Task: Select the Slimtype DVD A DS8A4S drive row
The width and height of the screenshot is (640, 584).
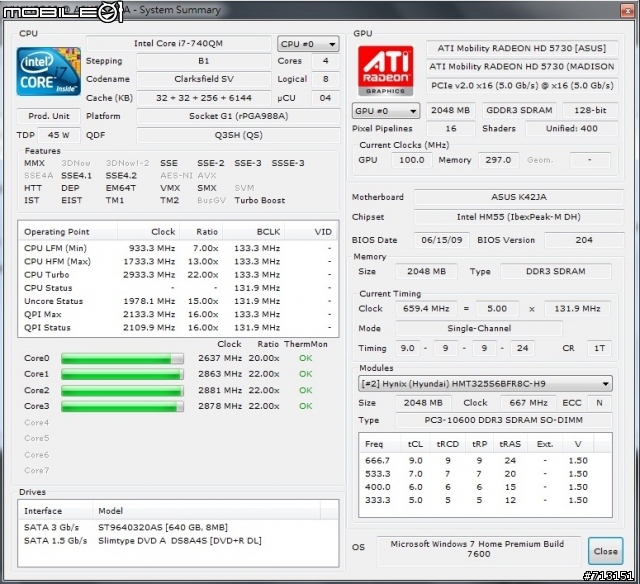Action: pyautogui.click(x=178, y=541)
